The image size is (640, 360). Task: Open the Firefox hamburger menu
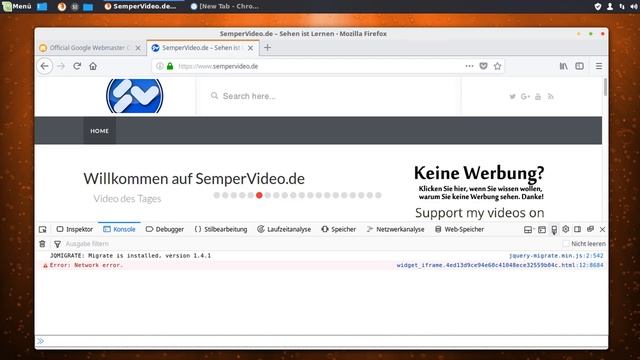pos(599,66)
